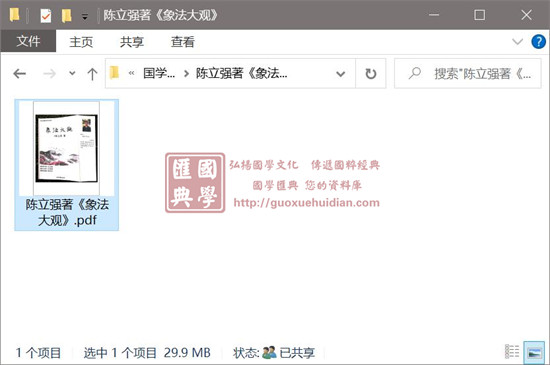Click the Properties checkmark icon in title bar
Screen dimensions: 550x365
point(46,15)
